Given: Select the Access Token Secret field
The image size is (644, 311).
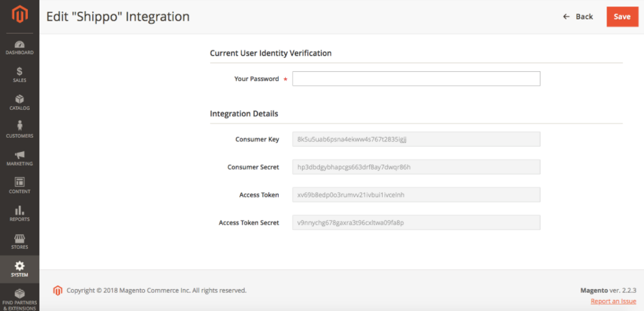Looking at the screenshot, I should [x=416, y=222].
